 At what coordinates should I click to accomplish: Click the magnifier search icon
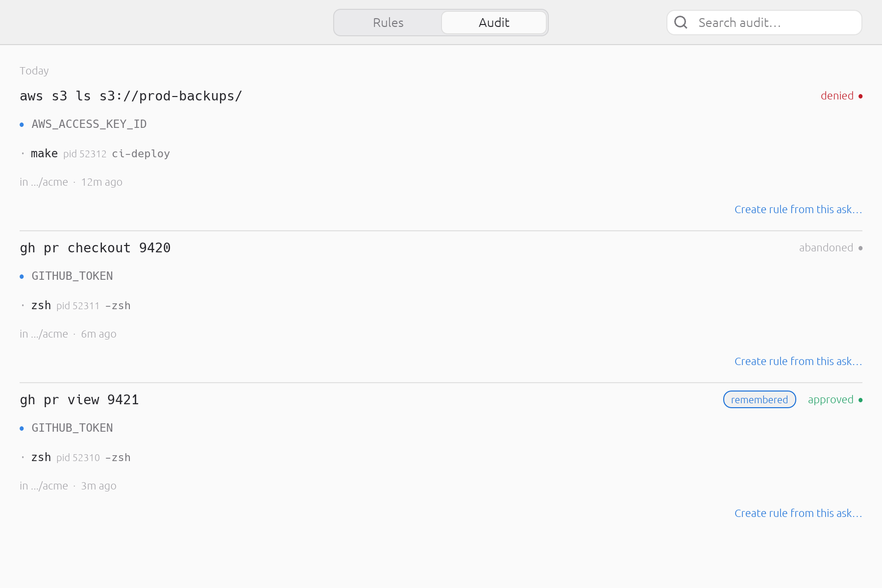click(x=681, y=23)
